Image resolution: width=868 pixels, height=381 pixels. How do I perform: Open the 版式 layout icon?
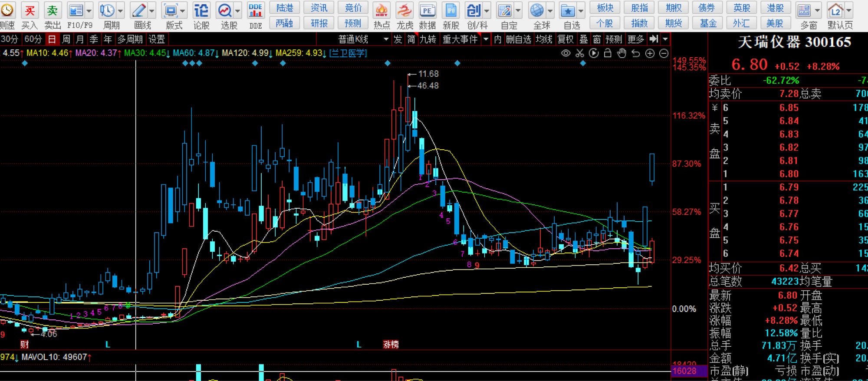click(170, 10)
